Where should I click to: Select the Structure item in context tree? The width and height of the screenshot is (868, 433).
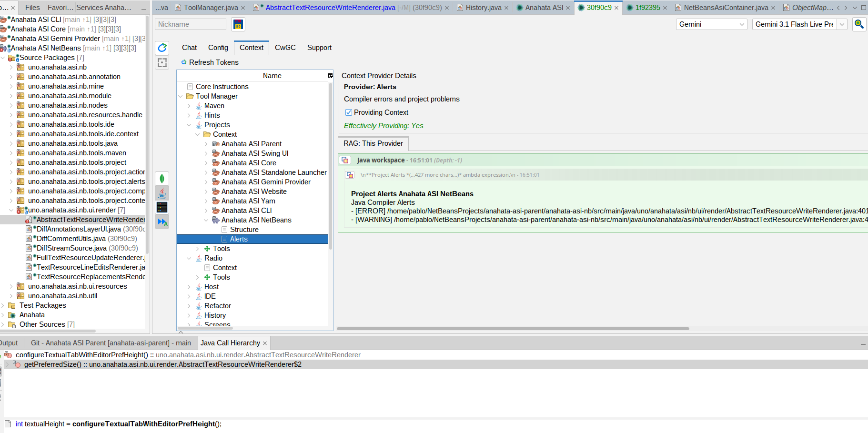tap(244, 230)
